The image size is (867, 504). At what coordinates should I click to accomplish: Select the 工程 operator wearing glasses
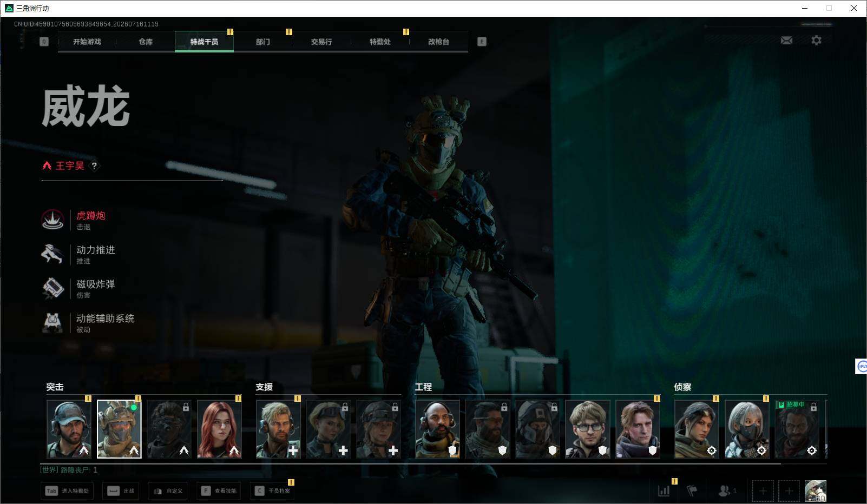point(588,429)
